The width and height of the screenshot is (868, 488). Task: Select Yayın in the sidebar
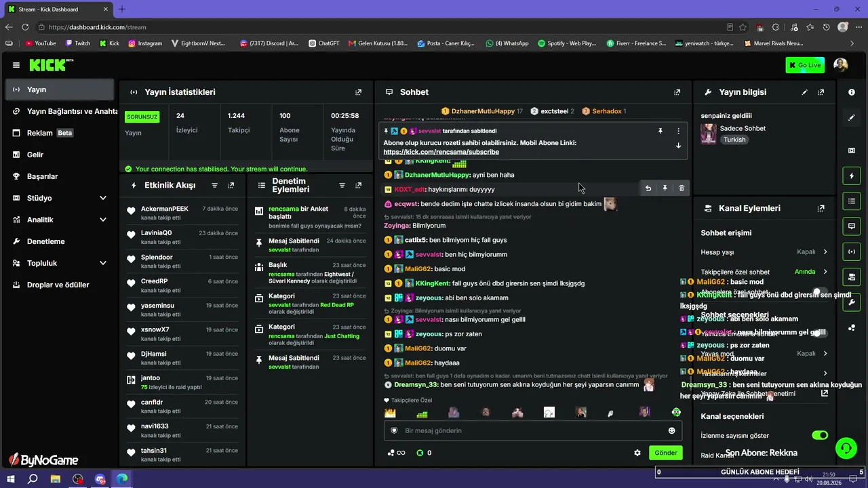59,89
